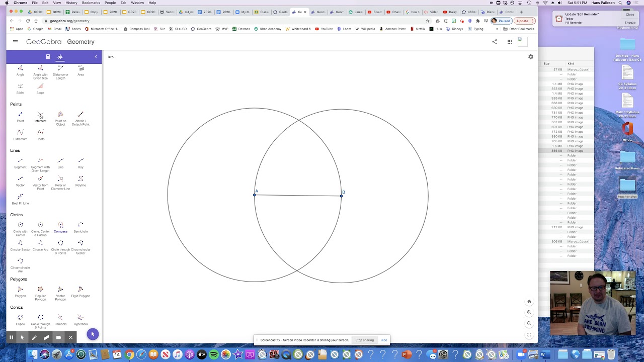Select the Circular Arc tool
This screenshot has width=644, height=362.
click(x=40, y=246)
